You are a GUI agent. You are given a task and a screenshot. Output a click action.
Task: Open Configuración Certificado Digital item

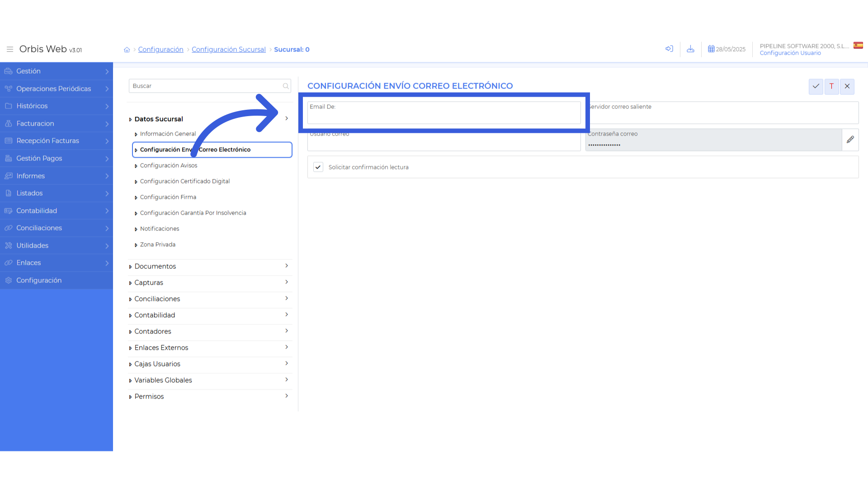184,181
